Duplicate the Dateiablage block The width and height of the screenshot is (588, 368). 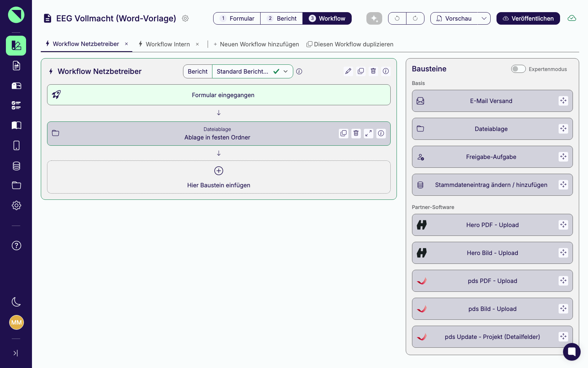pos(344,133)
